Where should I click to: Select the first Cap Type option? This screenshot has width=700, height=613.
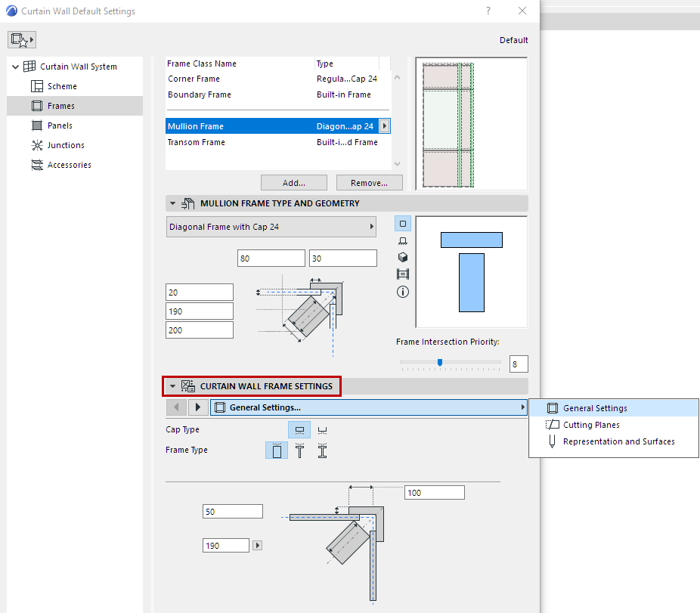tap(299, 430)
